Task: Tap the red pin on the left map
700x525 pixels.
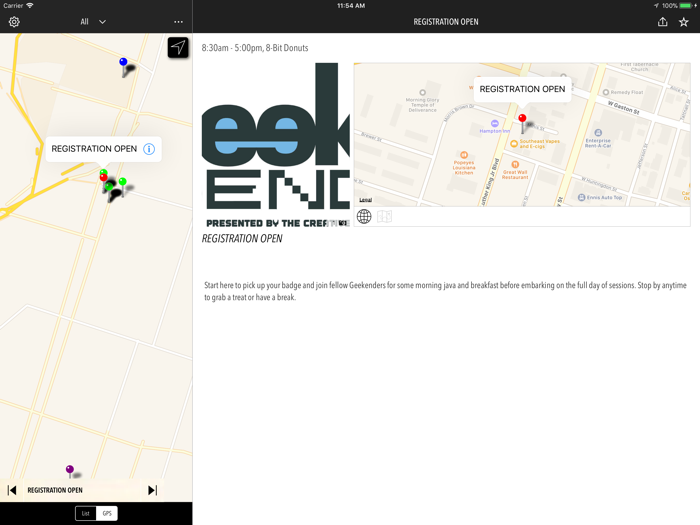Action: click(104, 178)
